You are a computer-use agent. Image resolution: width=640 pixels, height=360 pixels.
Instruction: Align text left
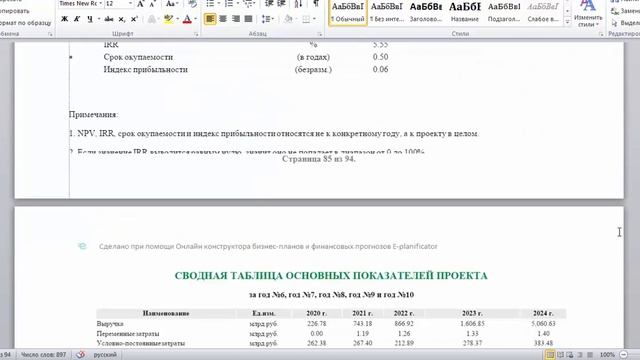[210, 19]
